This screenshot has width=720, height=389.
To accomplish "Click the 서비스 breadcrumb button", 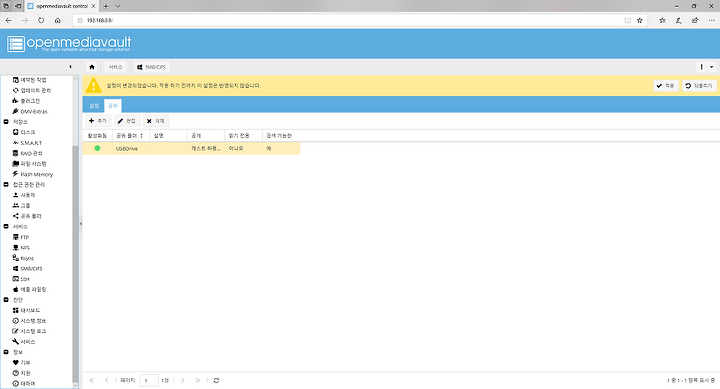I will pos(115,67).
